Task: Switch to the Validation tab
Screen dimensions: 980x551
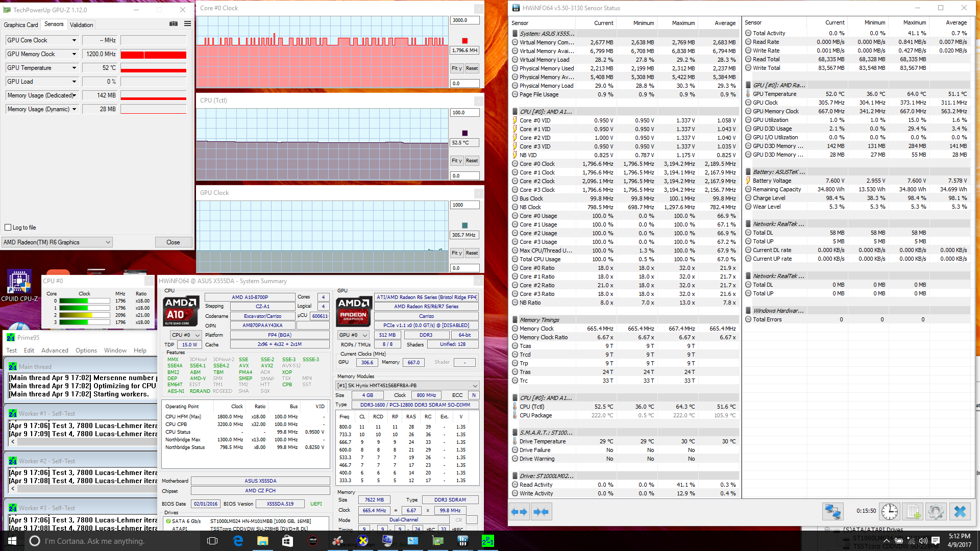Action: coord(81,25)
